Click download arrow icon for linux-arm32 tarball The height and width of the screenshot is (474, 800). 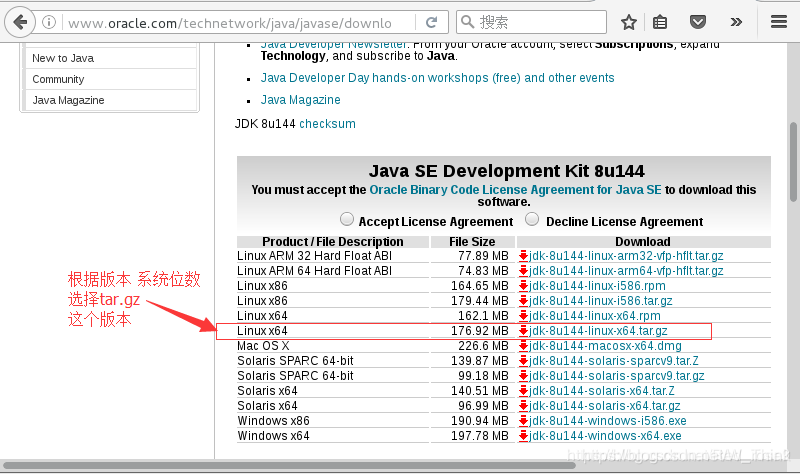(x=523, y=256)
